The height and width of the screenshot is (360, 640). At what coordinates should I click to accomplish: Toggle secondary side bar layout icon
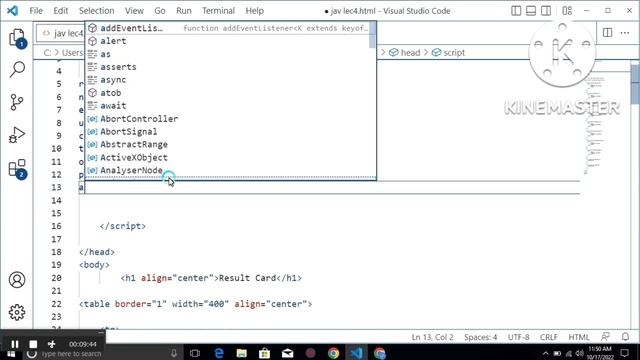[546, 11]
